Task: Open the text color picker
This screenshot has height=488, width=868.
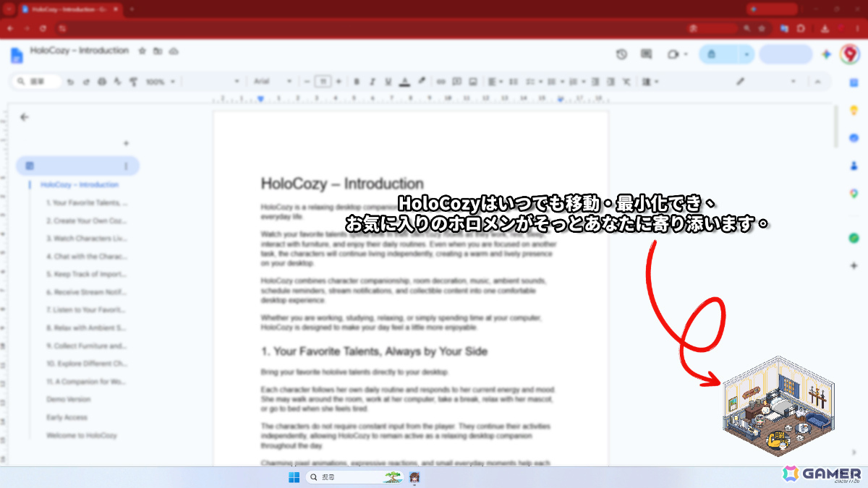Action: (405, 82)
